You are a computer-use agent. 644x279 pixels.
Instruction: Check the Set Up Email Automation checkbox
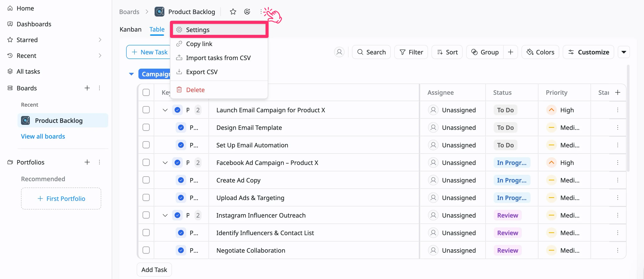point(146,145)
